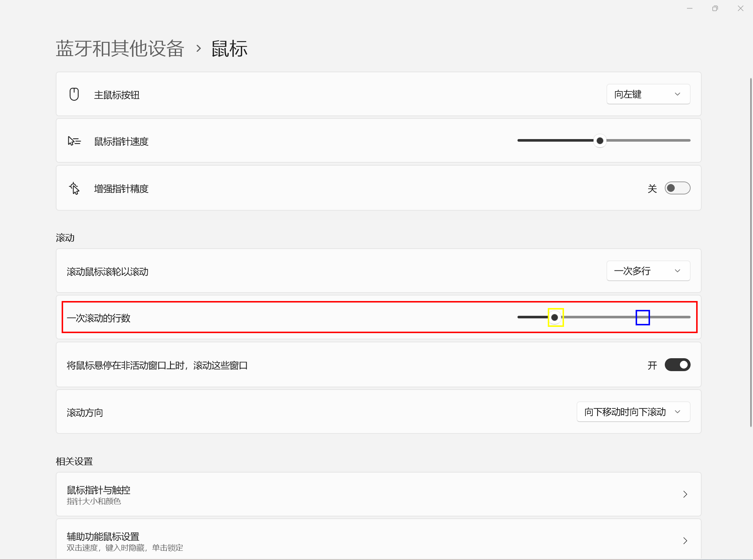Turn off inactive window scrolling toggle
The width and height of the screenshot is (753, 560).
(x=677, y=365)
